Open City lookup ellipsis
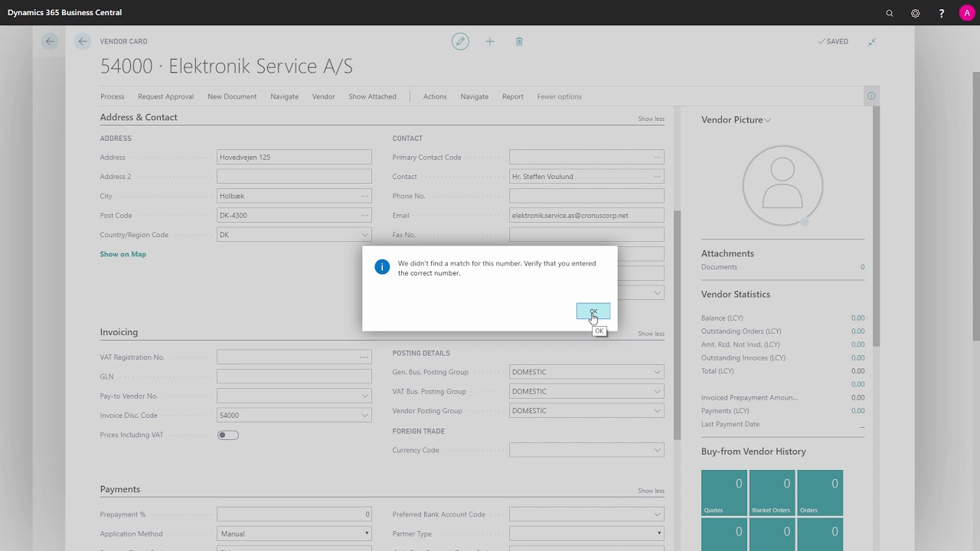 (364, 196)
